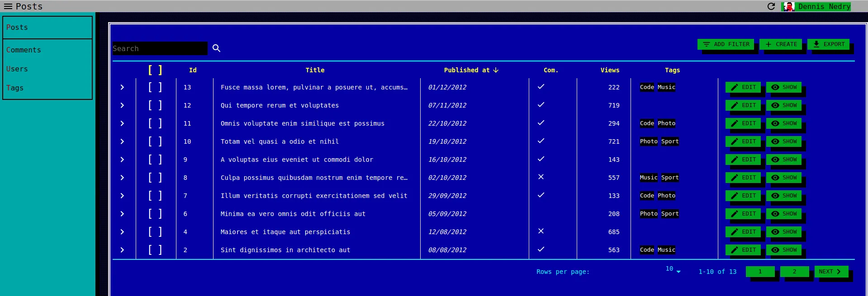868x296 pixels.
Task: Toggle the select-all checkbox in header
Action: tap(155, 70)
